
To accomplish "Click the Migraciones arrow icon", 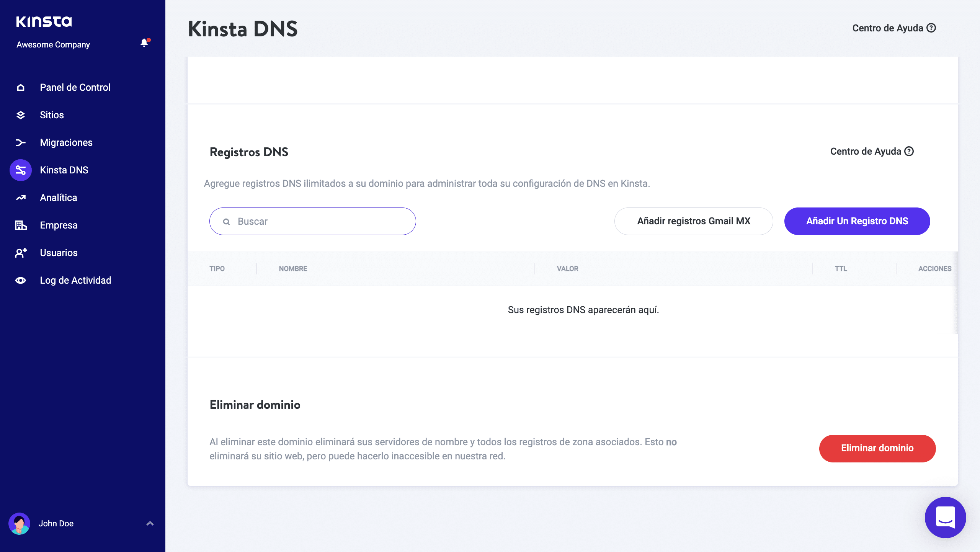I will tap(21, 143).
